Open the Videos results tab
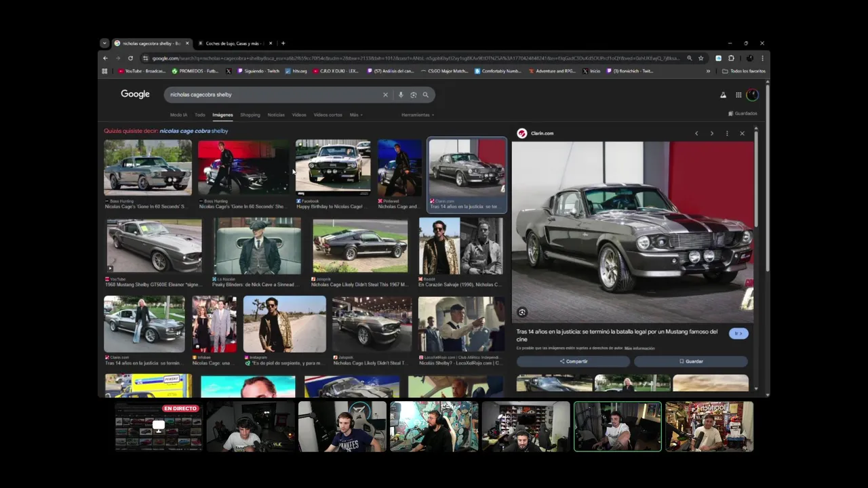Image resolution: width=868 pixels, height=488 pixels. (x=299, y=115)
